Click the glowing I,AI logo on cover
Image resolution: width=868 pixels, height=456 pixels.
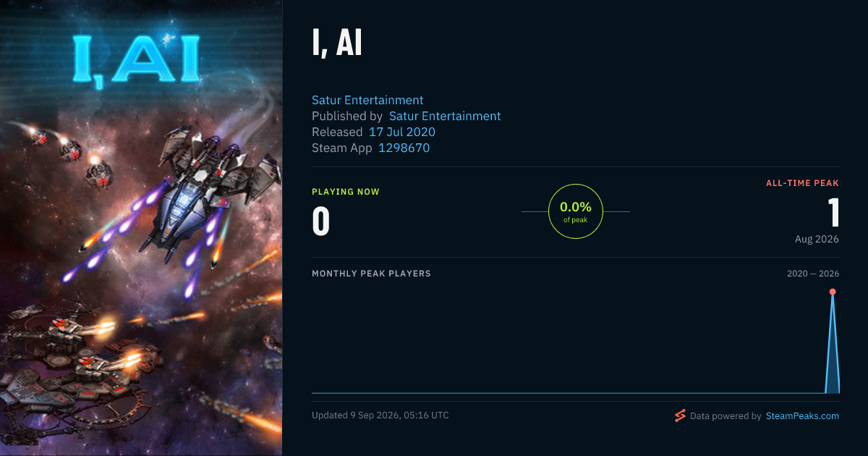[137, 62]
